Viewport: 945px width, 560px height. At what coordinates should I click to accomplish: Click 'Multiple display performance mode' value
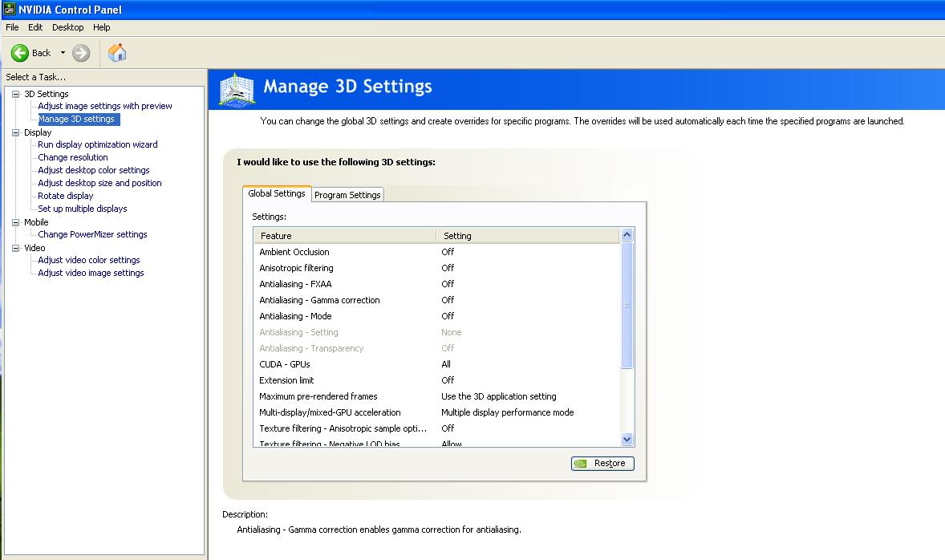[508, 413]
